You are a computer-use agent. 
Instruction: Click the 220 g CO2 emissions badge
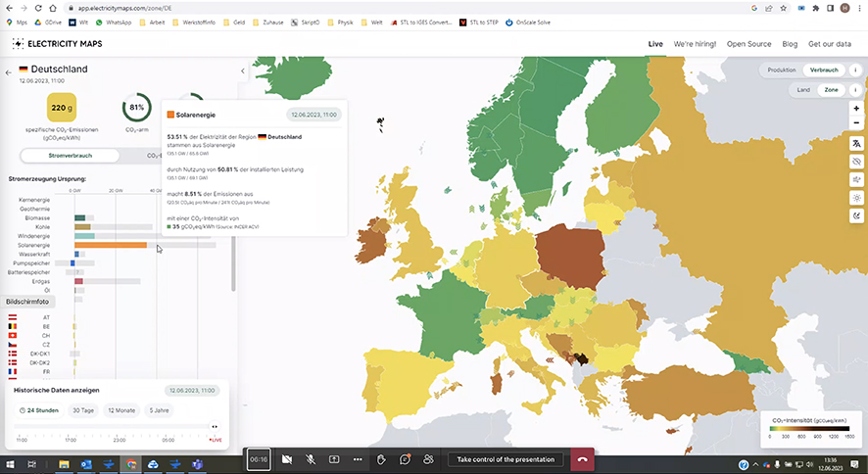(x=62, y=108)
